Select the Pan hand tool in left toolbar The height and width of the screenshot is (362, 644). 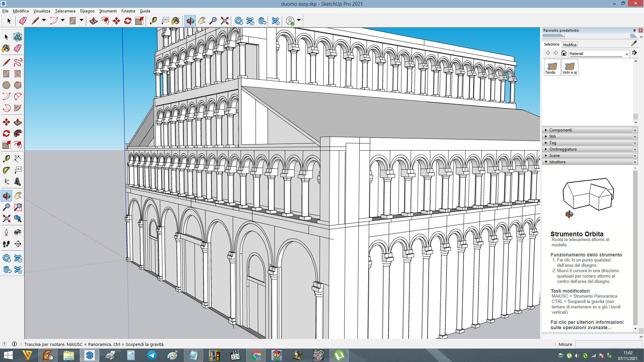coord(18,196)
